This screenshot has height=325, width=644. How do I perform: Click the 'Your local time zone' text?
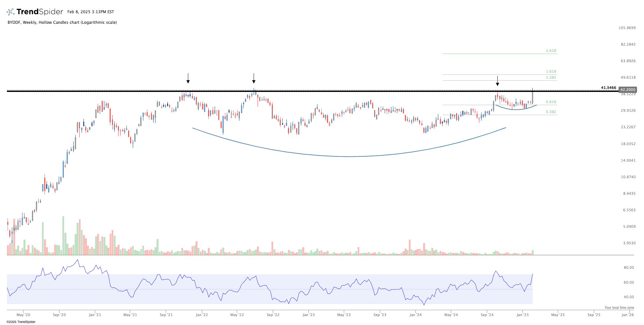pos(619,307)
